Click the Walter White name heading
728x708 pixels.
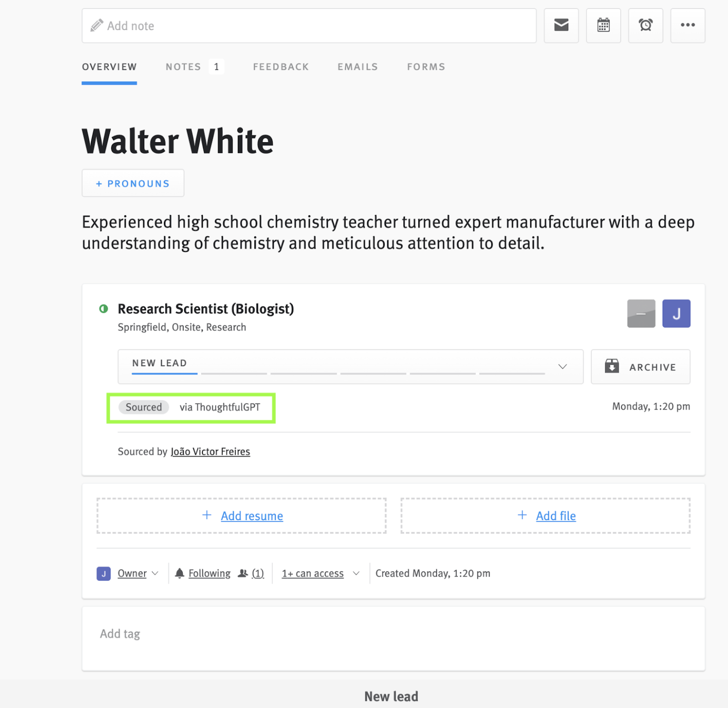point(178,141)
